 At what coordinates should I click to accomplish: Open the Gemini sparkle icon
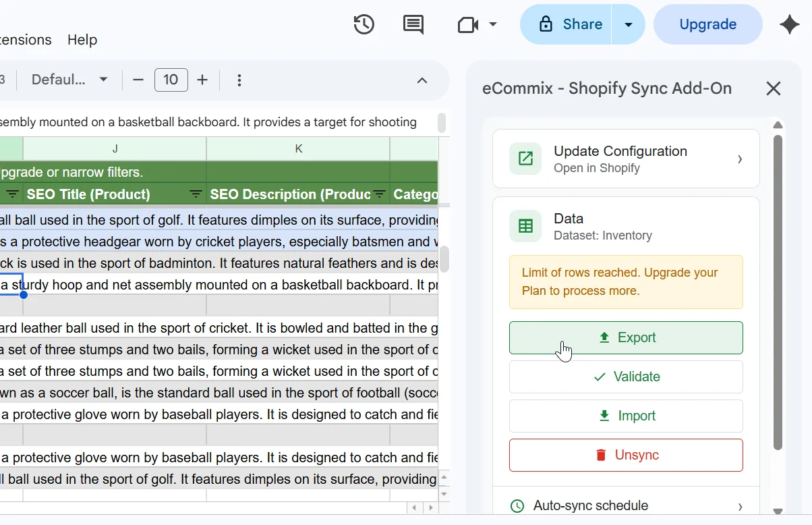point(790,25)
